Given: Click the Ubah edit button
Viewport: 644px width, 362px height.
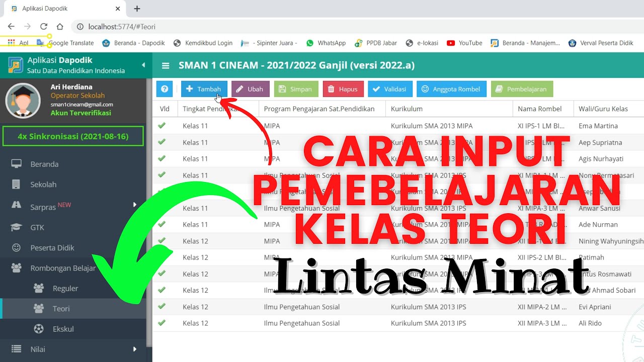Looking at the screenshot, I should pos(250,89).
